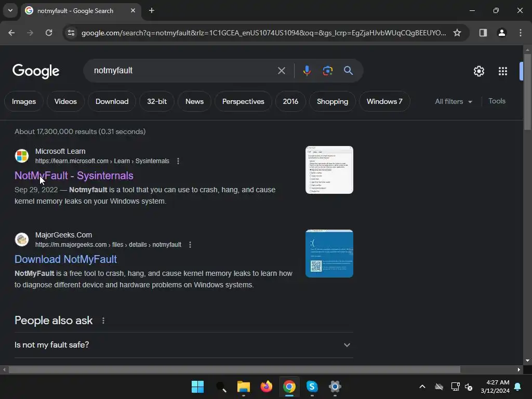Image resolution: width=532 pixels, height=399 pixels.
Task: Open Google quick settings gear
Action: pos(478,71)
